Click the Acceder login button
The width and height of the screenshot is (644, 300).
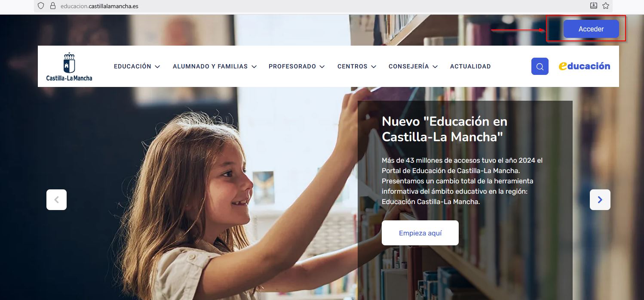pyautogui.click(x=591, y=29)
